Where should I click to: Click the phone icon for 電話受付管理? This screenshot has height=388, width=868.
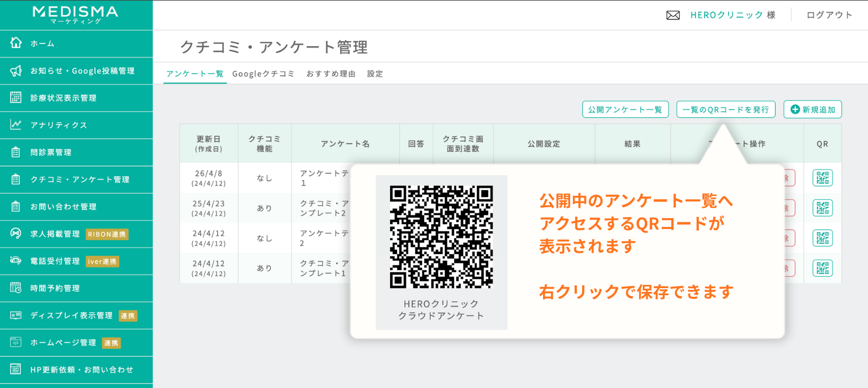pyautogui.click(x=16, y=260)
